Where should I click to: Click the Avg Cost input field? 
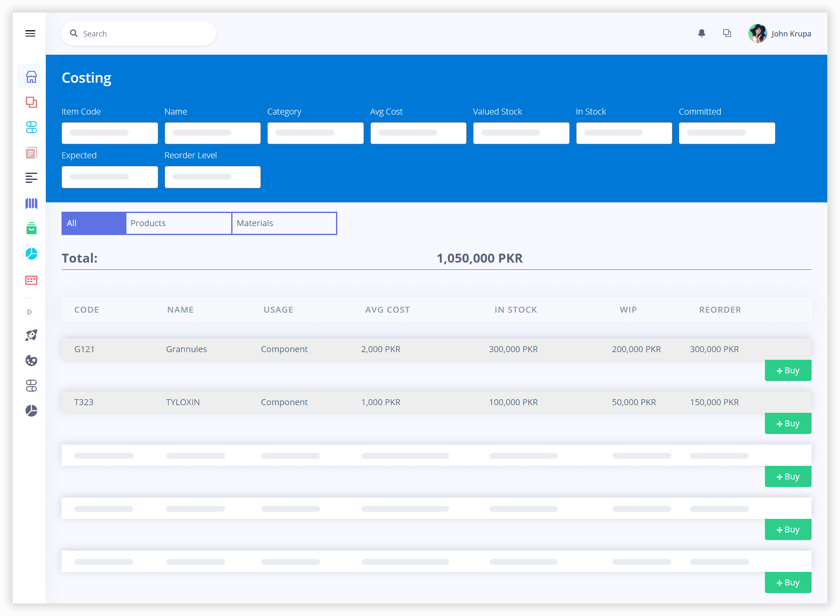tap(418, 133)
